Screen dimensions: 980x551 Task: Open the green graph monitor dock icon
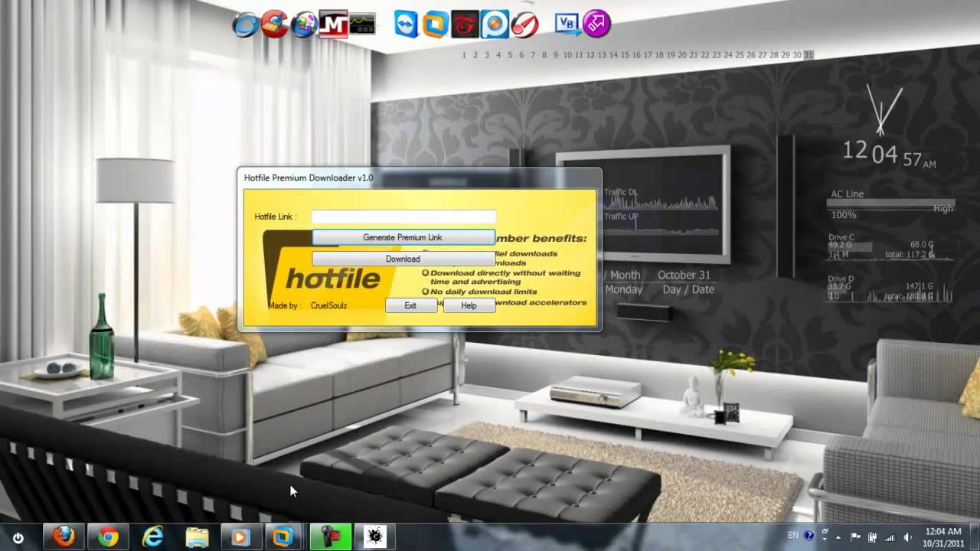[362, 24]
